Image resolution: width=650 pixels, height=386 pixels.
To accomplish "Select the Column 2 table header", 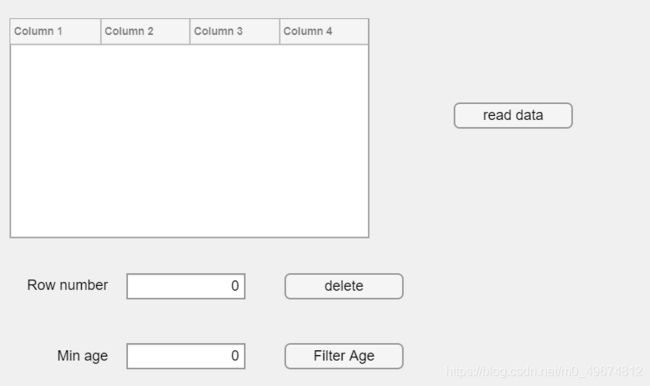I will coord(145,32).
